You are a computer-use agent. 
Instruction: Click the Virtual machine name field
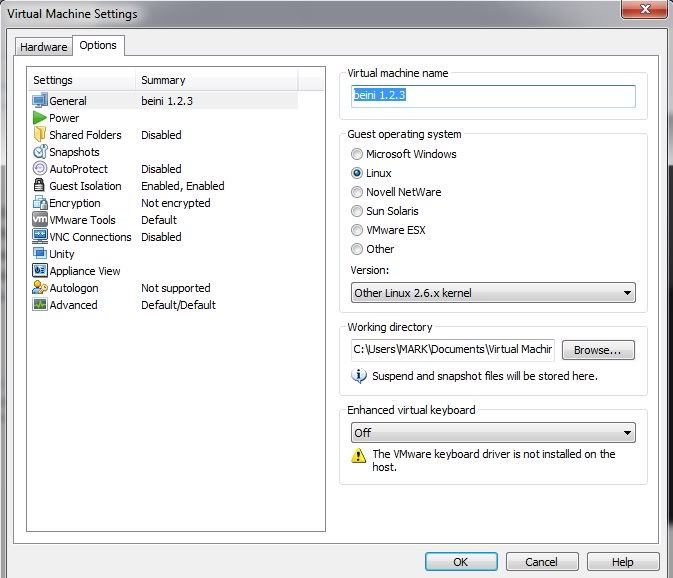pyautogui.click(x=493, y=96)
